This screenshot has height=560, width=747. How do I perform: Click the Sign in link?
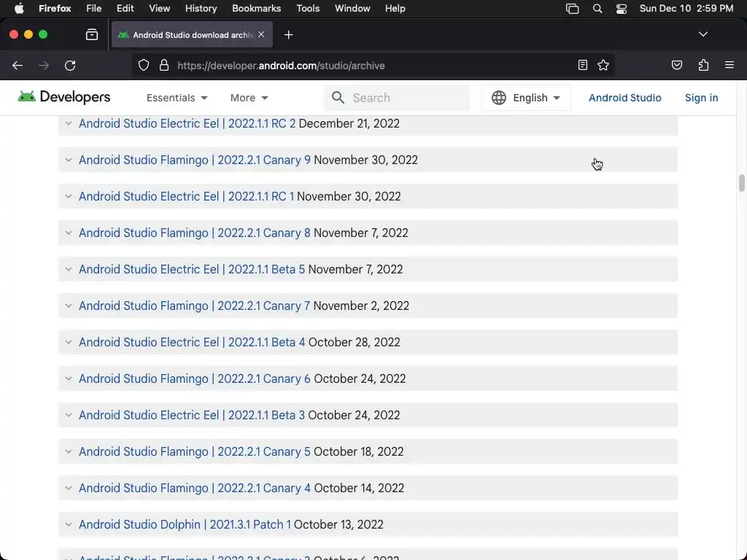pyautogui.click(x=701, y=98)
